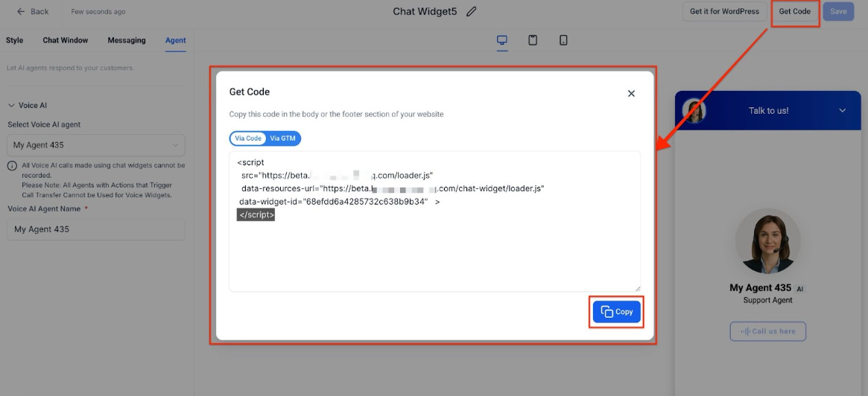Open the Style tab
868x396 pixels.
(15, 40)
